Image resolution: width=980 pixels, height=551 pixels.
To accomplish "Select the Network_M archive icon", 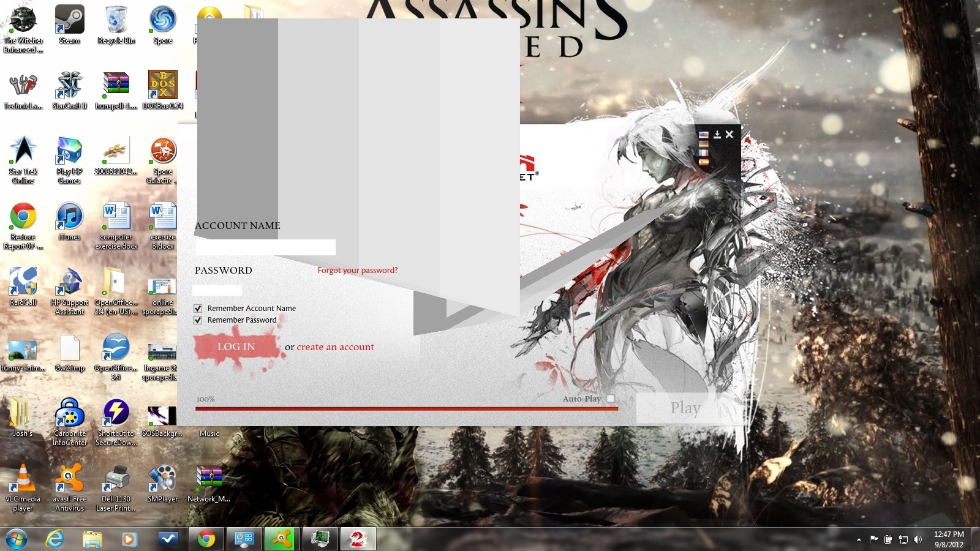I will pyautogui.click(x=209, y=483).
